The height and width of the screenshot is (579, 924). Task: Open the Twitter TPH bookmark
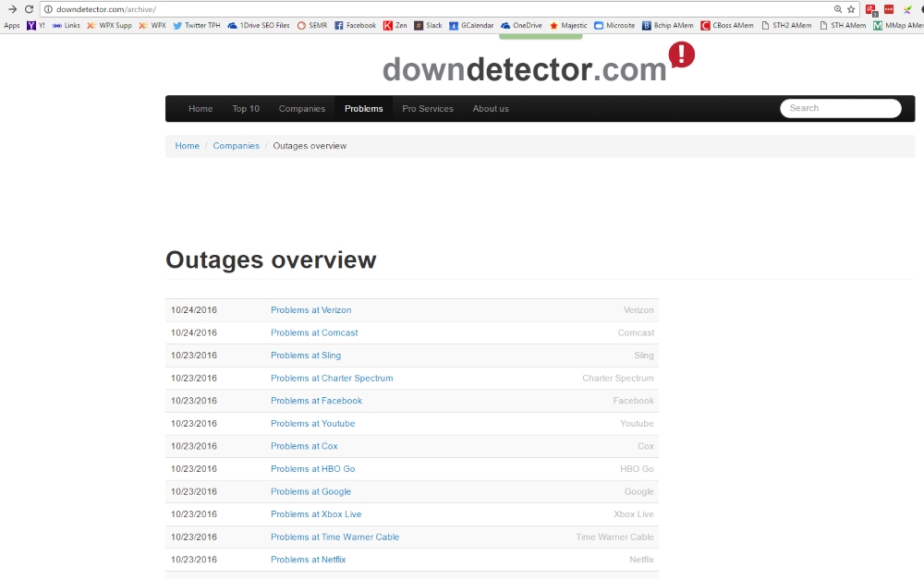196,26
